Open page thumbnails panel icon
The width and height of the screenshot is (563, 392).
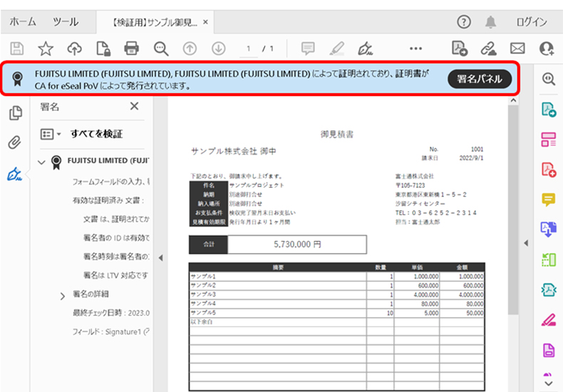16,113
